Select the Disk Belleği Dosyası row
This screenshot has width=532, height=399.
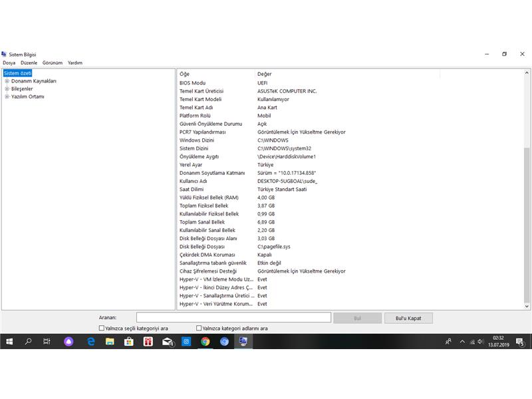click(x=350, y=247)
